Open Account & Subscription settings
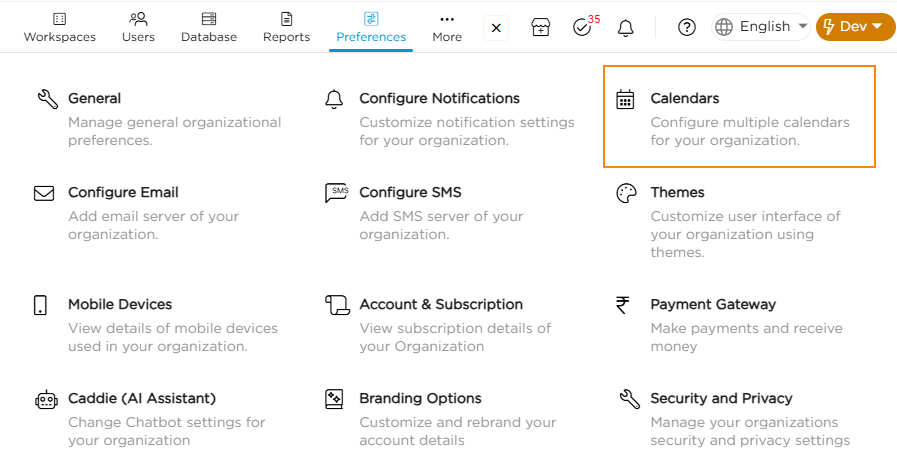The height and width of the screenshot is (473, 897). pos(440,304)
